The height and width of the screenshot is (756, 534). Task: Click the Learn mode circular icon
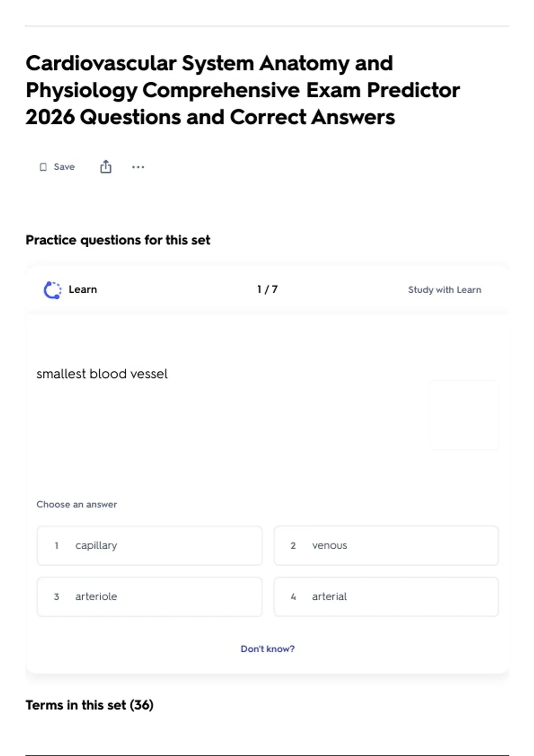tap(53, 290)
